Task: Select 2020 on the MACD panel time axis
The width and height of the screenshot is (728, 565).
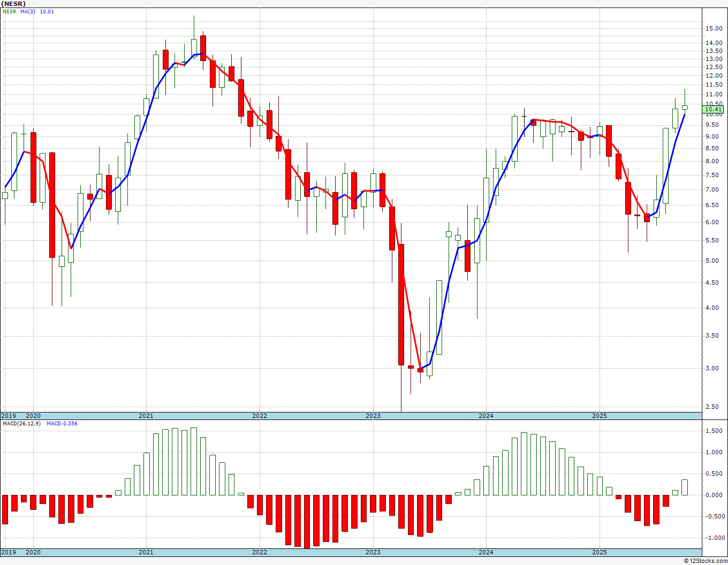Action: click(x=33, y=553)
